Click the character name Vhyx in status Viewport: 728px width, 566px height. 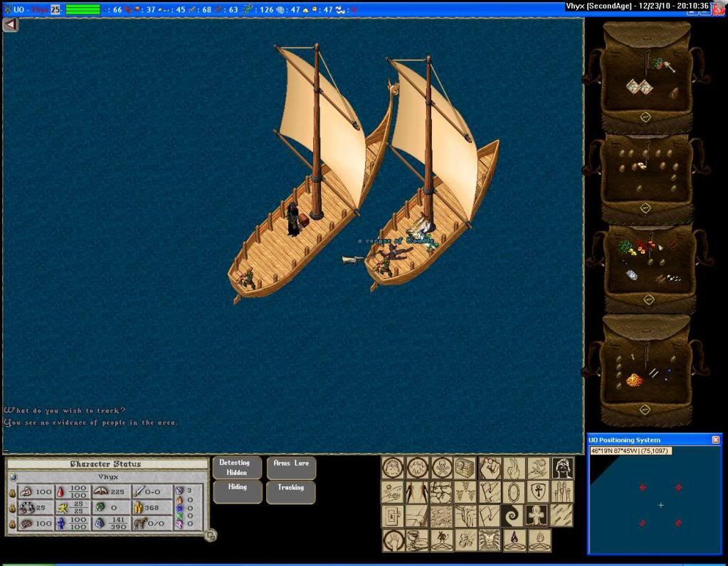tap(108, 476)
